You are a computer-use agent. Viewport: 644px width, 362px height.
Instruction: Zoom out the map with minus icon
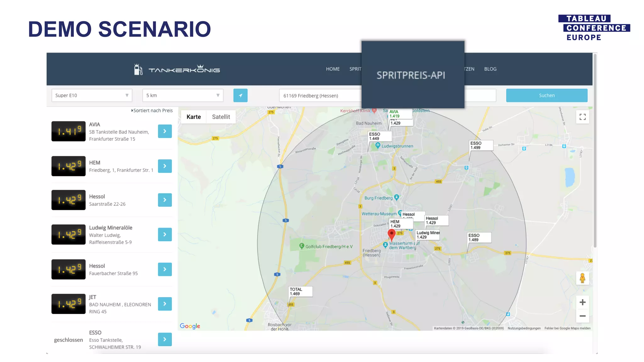[x=582, y=316]
